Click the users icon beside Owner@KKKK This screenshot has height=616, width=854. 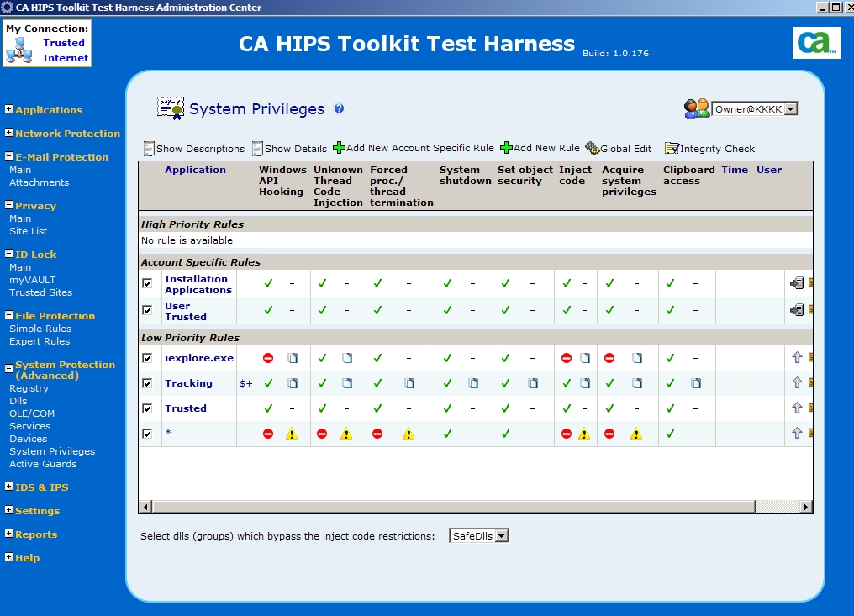coord(697,108)
